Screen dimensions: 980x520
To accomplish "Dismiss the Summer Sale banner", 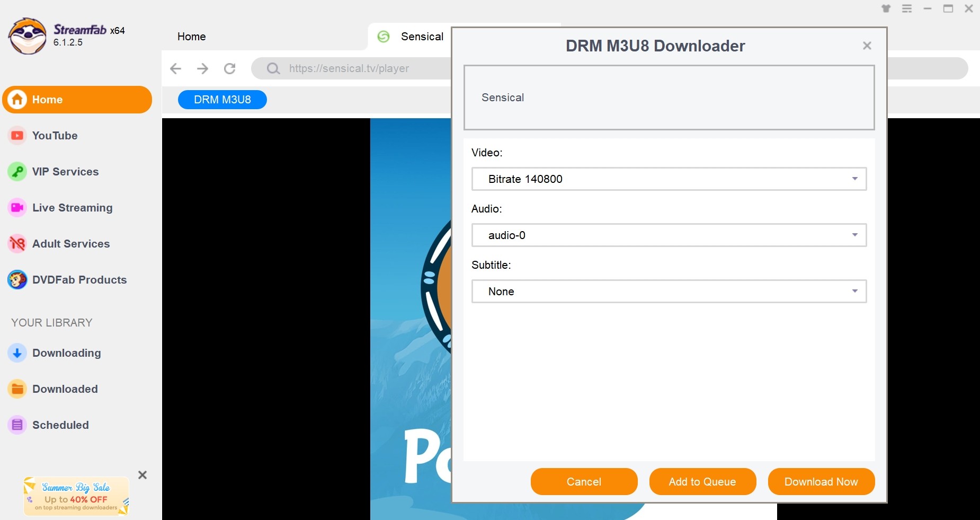I will (x=142, y=475).
